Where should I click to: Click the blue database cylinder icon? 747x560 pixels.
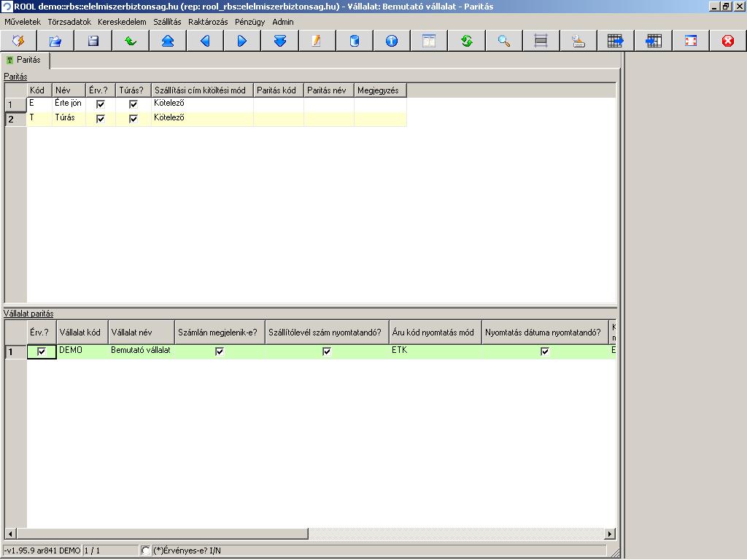coord(355,41)
